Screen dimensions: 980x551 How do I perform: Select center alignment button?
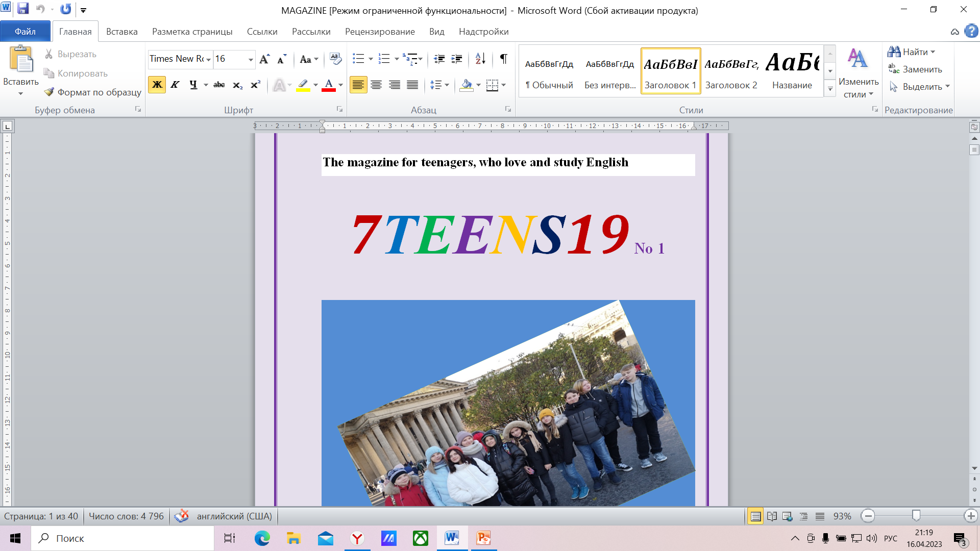click(376, 85)
